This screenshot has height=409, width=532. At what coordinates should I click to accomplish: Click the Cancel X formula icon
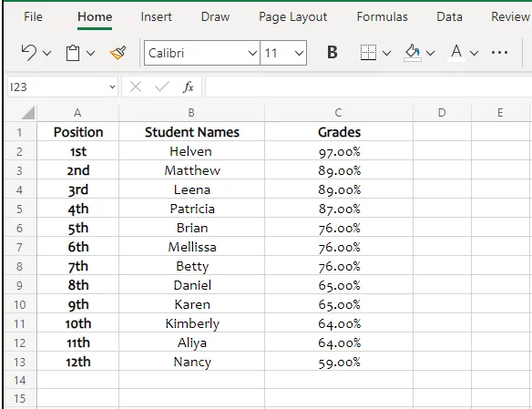(x=136, y=87)
